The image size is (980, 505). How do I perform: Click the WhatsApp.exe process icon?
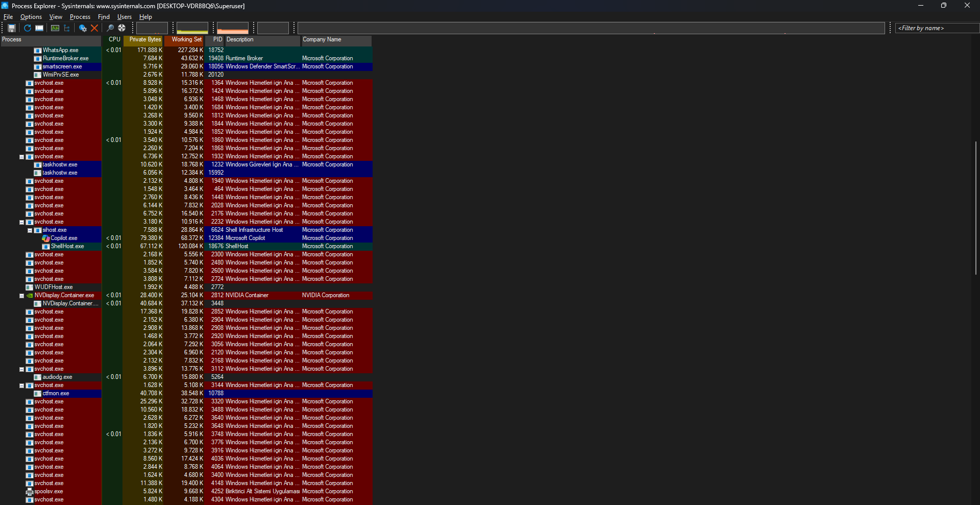pos(38,51)
